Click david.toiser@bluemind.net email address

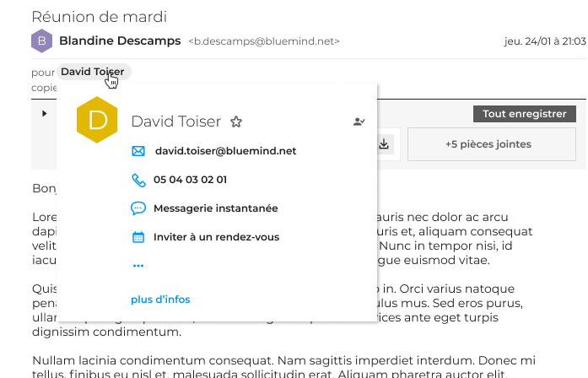coord(225,151)
